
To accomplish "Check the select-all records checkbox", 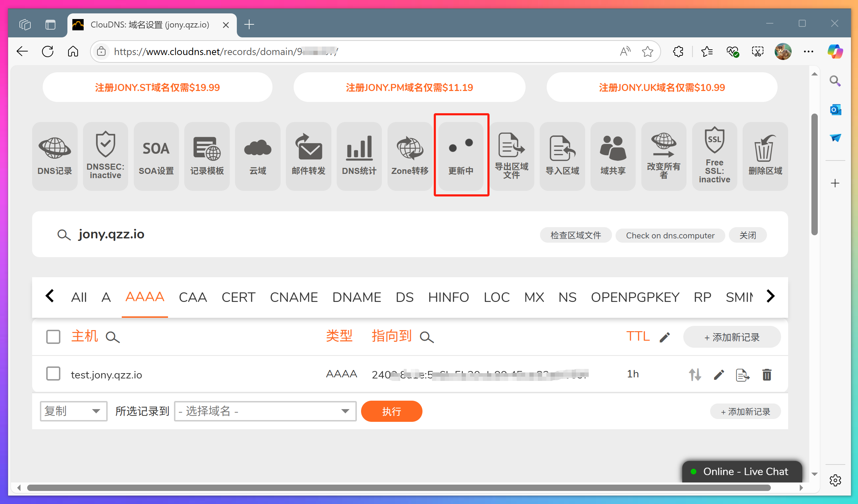I will point(53,337).
